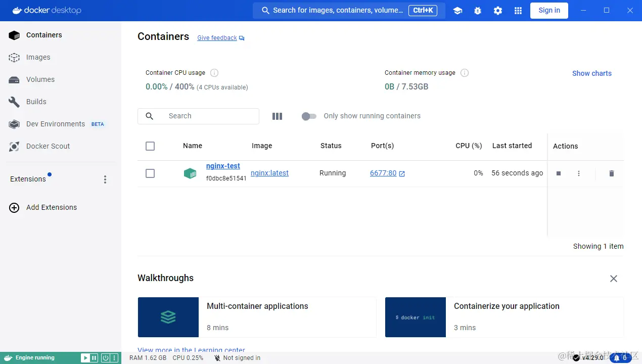Open the Docker apps grid icon
This screenshot has height=364, width=642.
click(x=518, y=10)
